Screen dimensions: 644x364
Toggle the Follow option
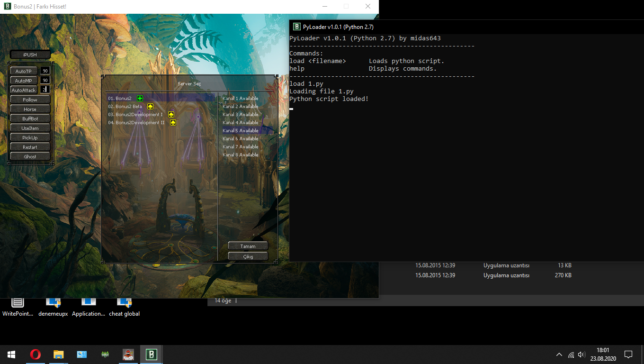pyautogui.click(x=30, y=100)
